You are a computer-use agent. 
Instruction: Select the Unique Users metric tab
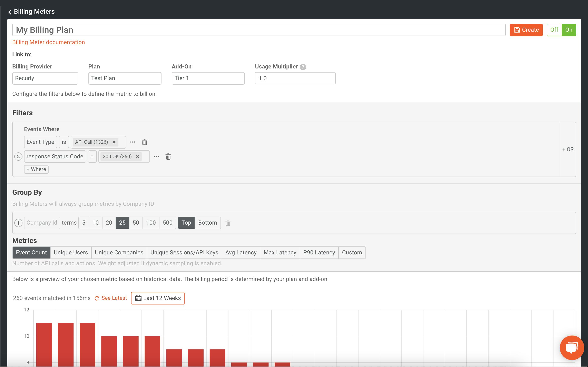point(71,253)
